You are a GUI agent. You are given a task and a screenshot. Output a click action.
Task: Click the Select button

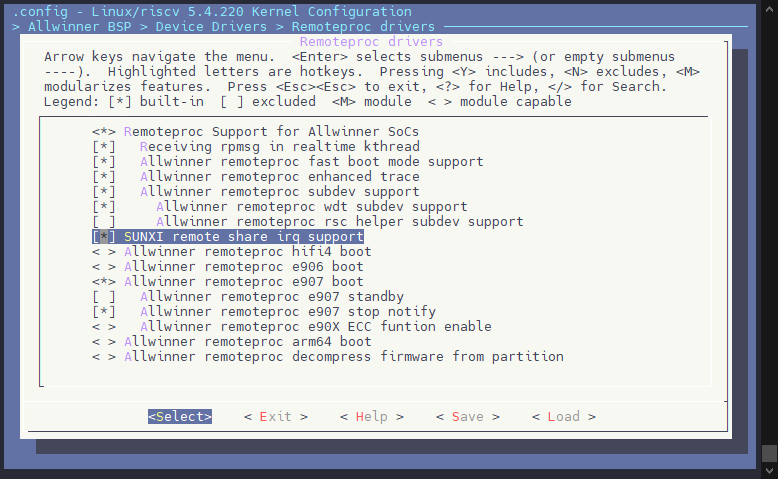[180, 416]
